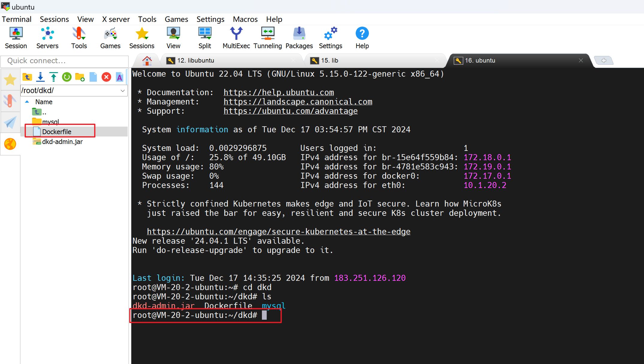Click the landscape.canonical.com link
This screenshot has height=364, width=644.
pos(298,102)
